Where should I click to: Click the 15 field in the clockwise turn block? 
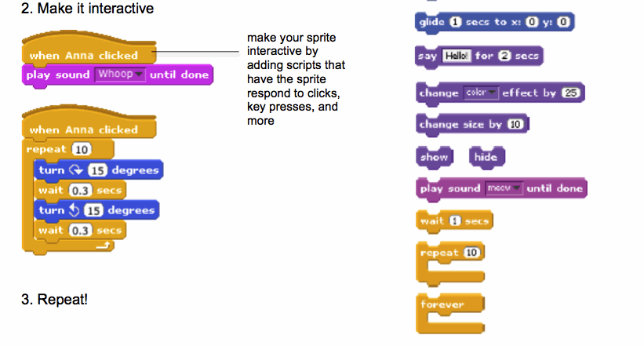point(96,170)
